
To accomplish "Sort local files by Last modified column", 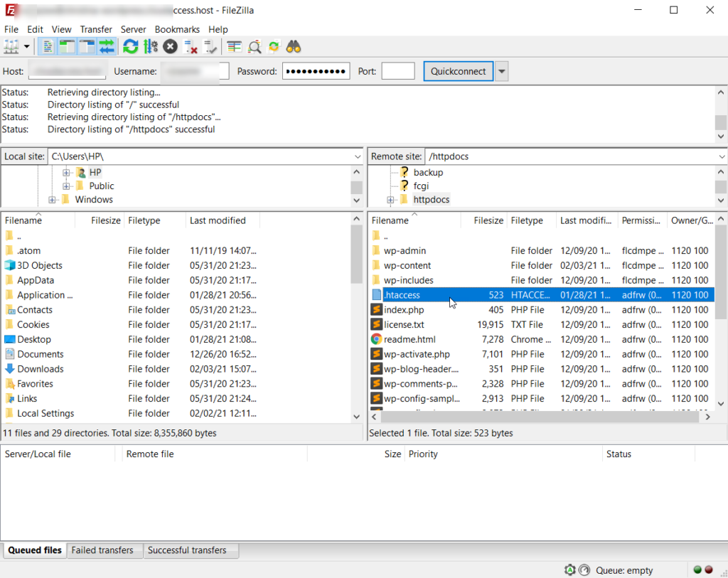I will pyautogui.click(x=223, y=220).
